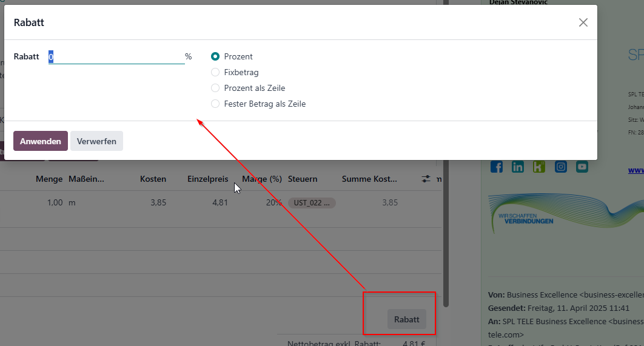This screenshot has height=346, width=644.
Task: Click quantity cell 1,00
Action: (x=55, y=203)
